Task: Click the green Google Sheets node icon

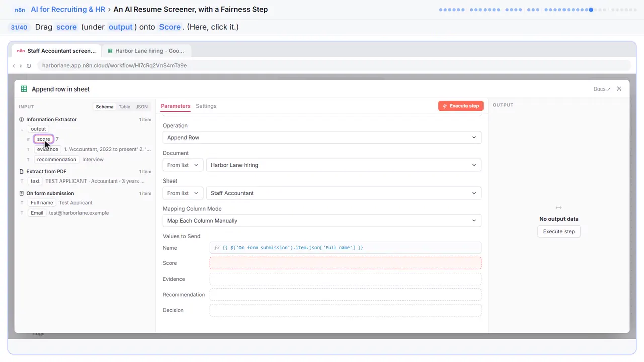Action: [x=24, y=89]
